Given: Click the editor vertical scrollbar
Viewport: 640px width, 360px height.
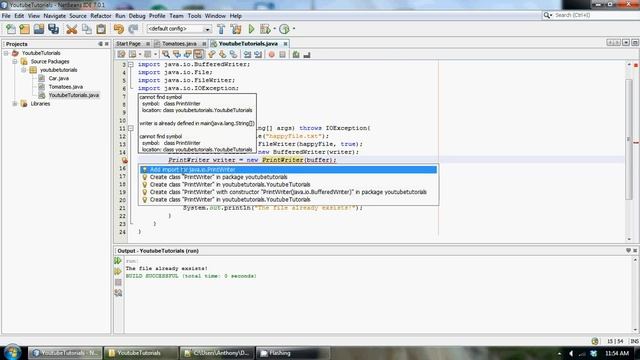Looking at the screenshot, I should pyautogui.click(x=629, y=139).
